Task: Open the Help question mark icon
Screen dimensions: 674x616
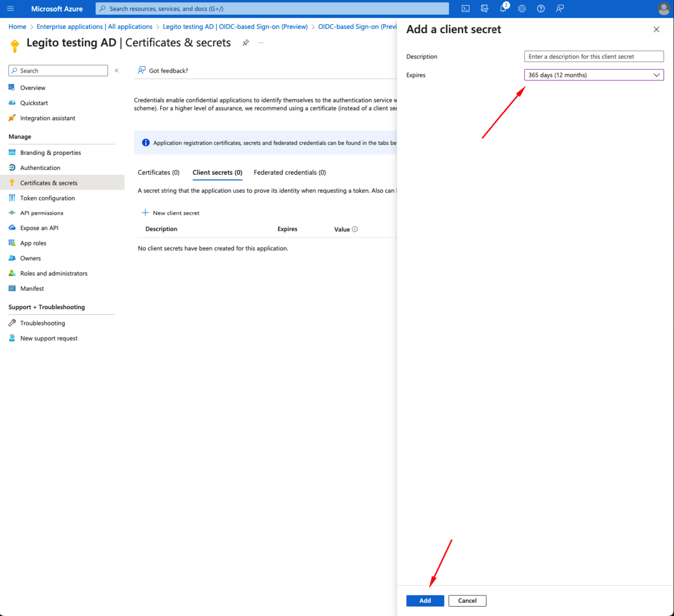Action: coord(540,8)
